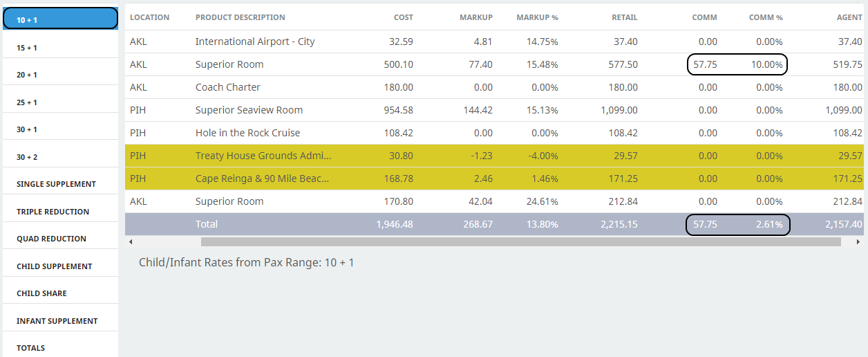
Task: Go to the Totals tab
Action: pyautogui.click(x=60, y=348)
